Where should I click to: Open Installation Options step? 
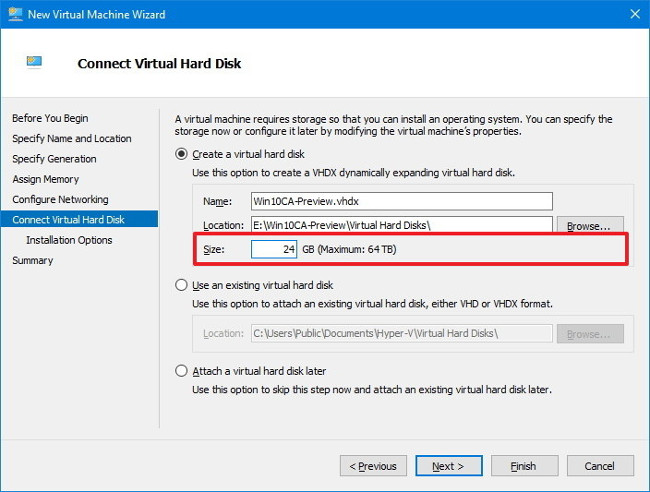click(x=69, y=240)
